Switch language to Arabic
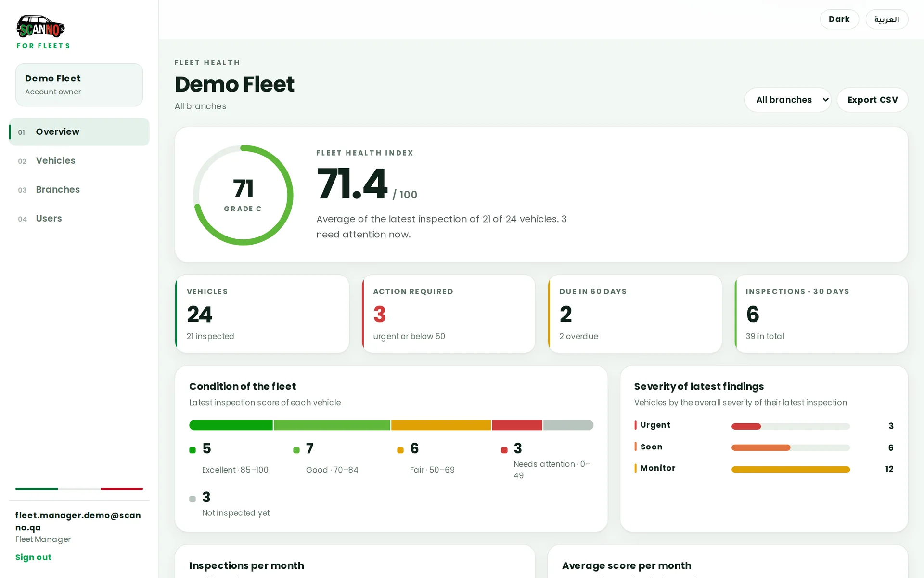Screen dimensions: 924x578 pyautogui.click(x=886, y=19)
